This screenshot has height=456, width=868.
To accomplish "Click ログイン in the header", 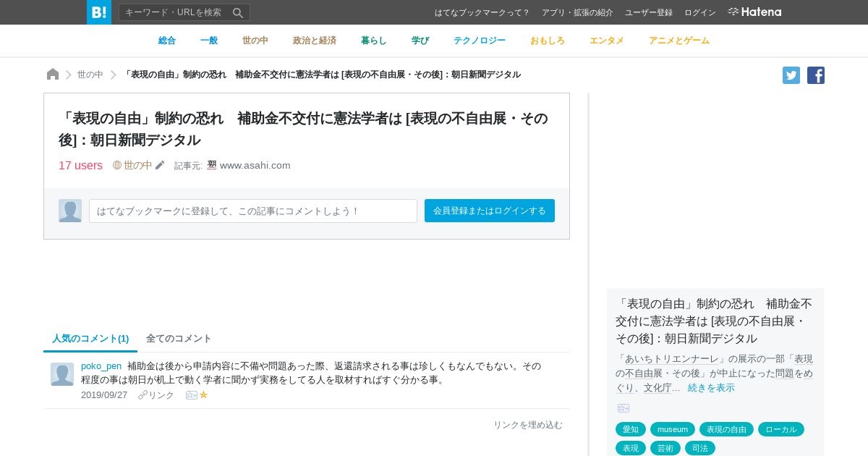I will [700, 12].
